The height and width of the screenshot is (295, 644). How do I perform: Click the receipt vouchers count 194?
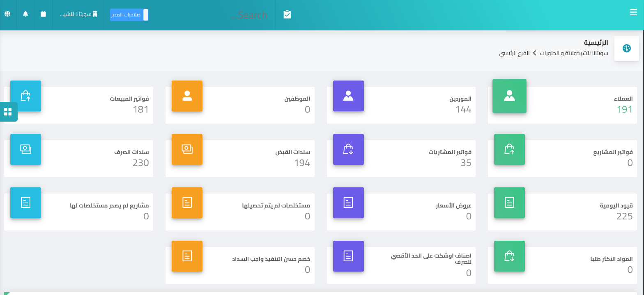[x=302, y=163]
